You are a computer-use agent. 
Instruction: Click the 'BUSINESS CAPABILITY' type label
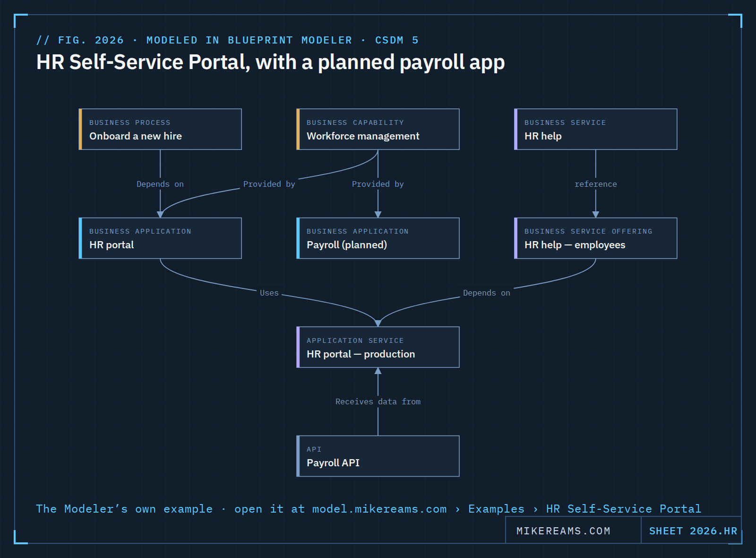coord(355,122)
